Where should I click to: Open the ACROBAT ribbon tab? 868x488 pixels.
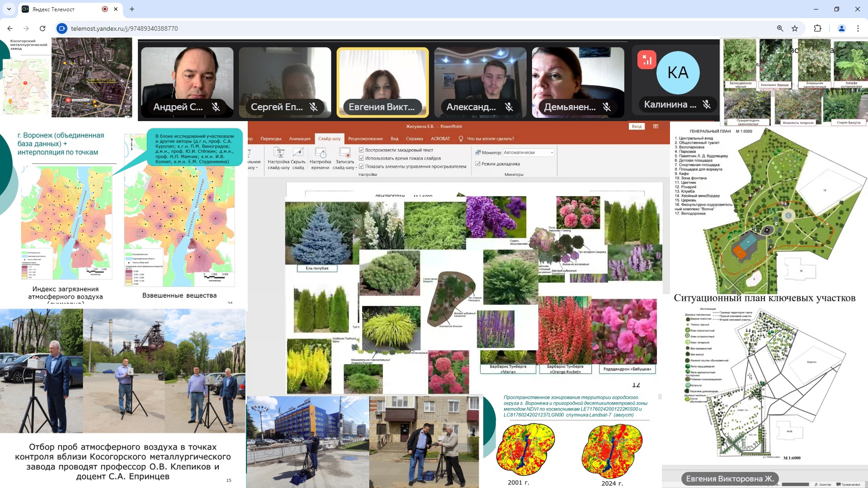coord(440,139)
